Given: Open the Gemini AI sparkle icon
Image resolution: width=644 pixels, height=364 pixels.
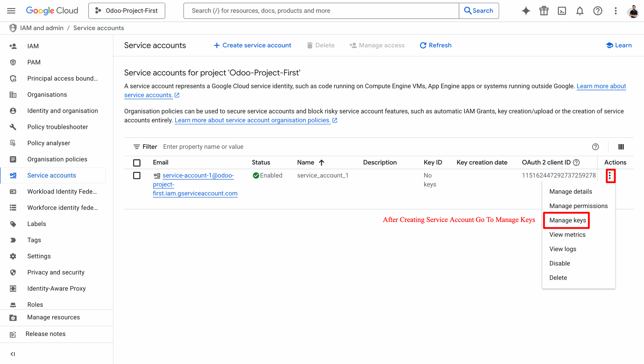Looking at the screenshot, I should pos(526,11).
